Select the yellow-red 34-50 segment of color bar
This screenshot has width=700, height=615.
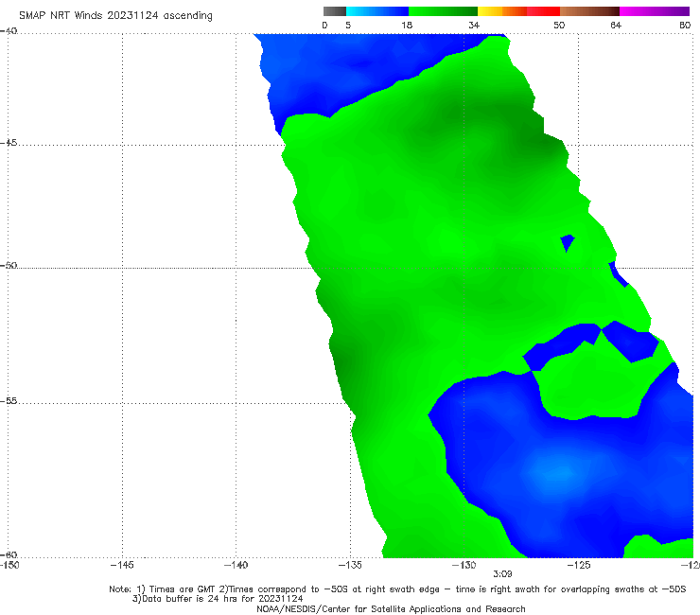(x=518, y=11)
